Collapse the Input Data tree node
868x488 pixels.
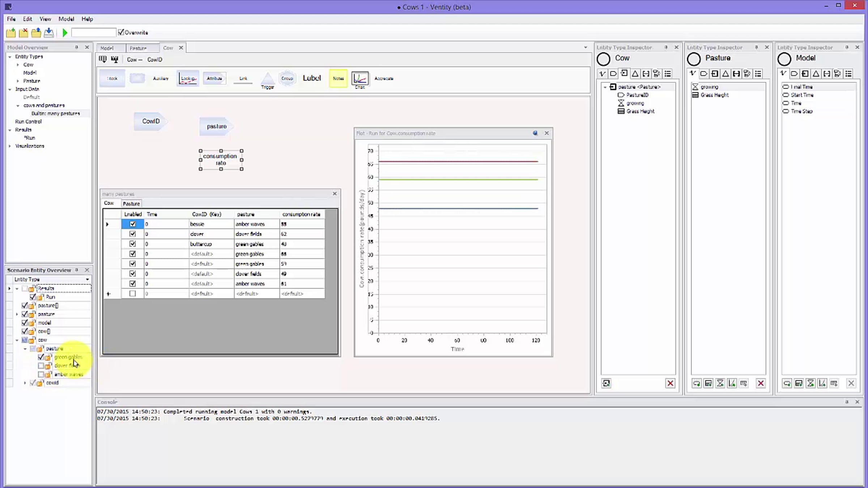point(10,89)
